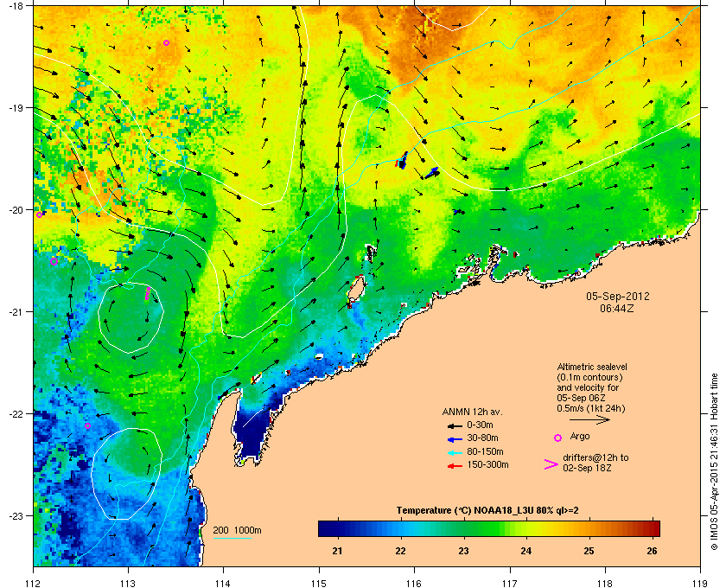
Task: Click the longitude axis label '115'
Action: click(x=319, y=584)
